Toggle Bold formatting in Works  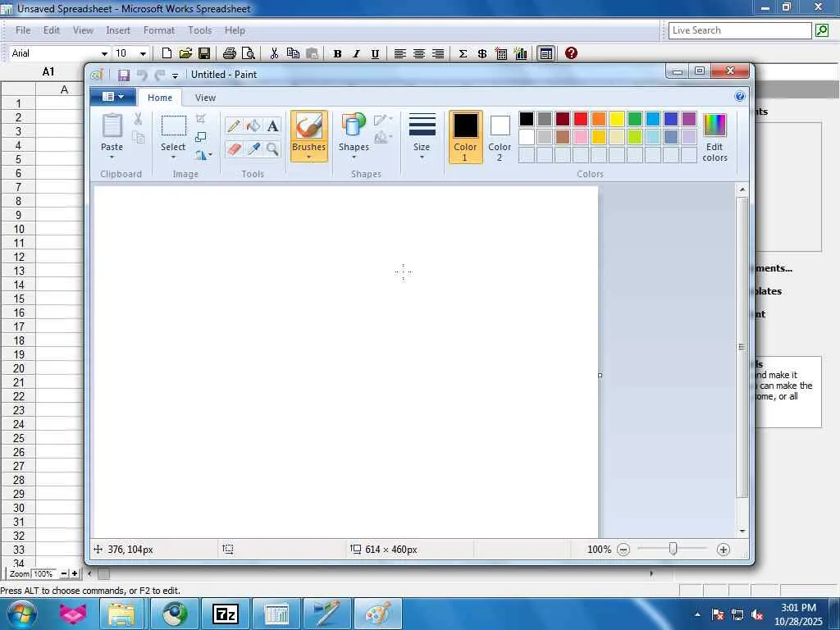[337, 53]
